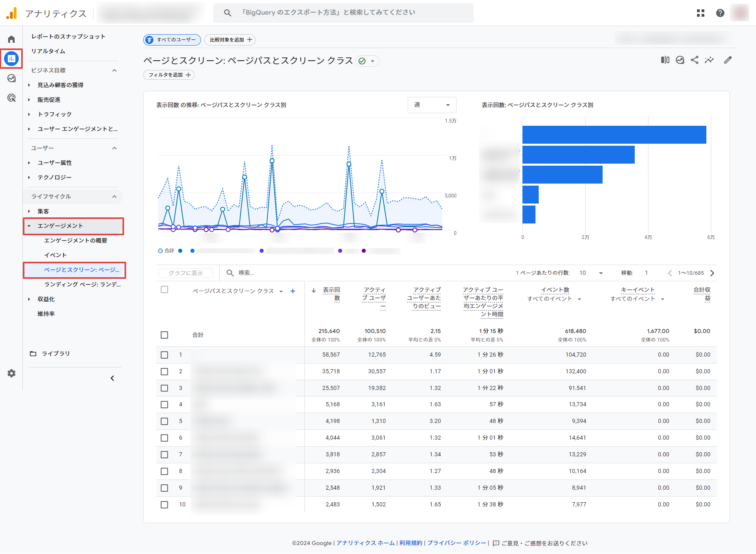Check the box for row 1
Viewport: 756px width, 554px height.
164,355
